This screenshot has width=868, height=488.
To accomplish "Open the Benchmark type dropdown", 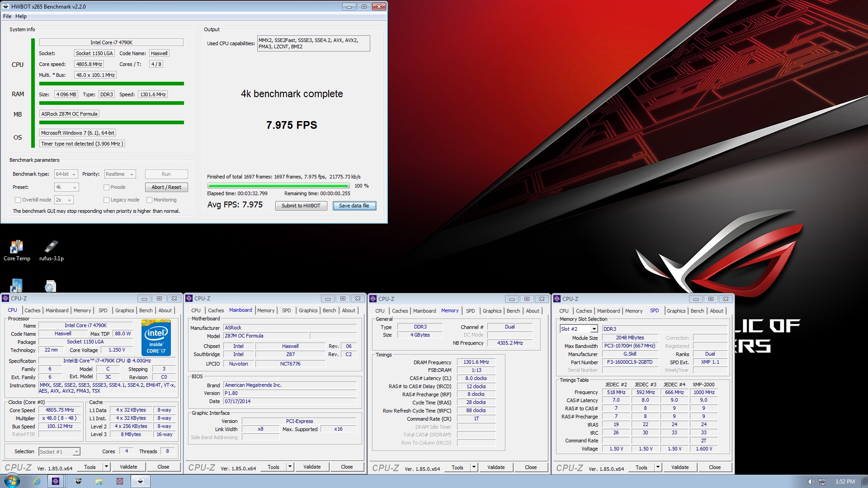I will click(66, 174).
